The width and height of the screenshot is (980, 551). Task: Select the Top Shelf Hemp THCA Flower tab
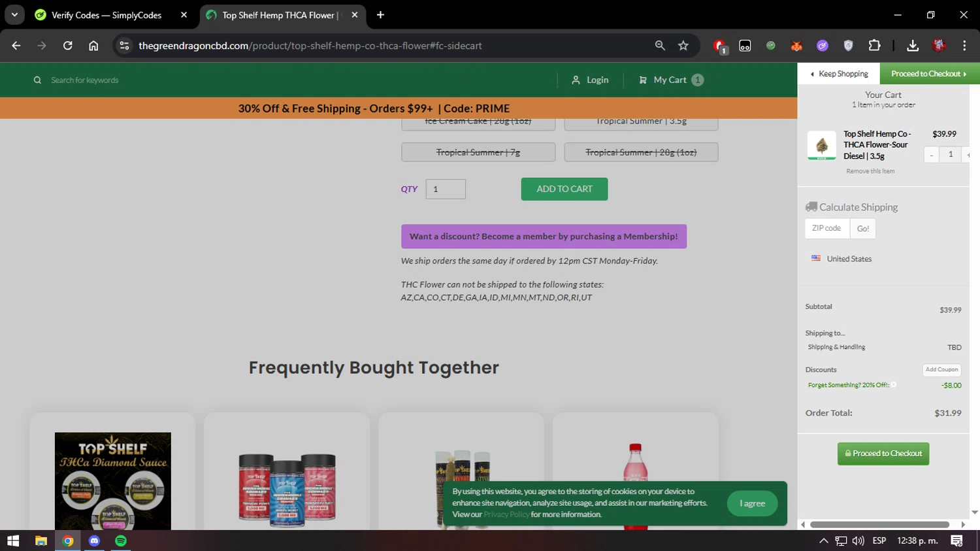click(282, 15)
